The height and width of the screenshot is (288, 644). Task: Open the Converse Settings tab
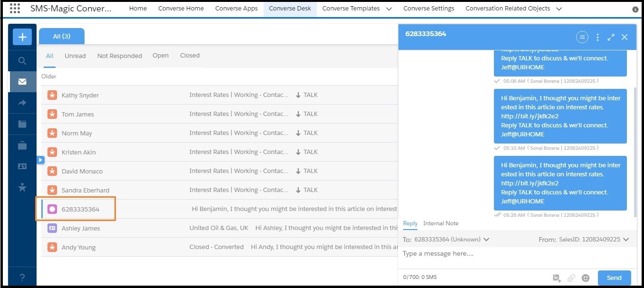(429, 9)
